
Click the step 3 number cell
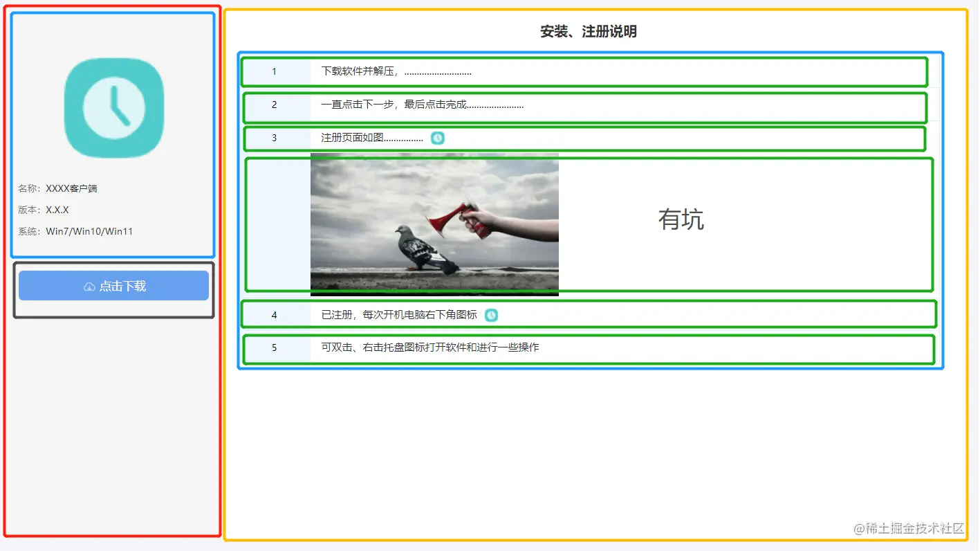coord(275,138)
